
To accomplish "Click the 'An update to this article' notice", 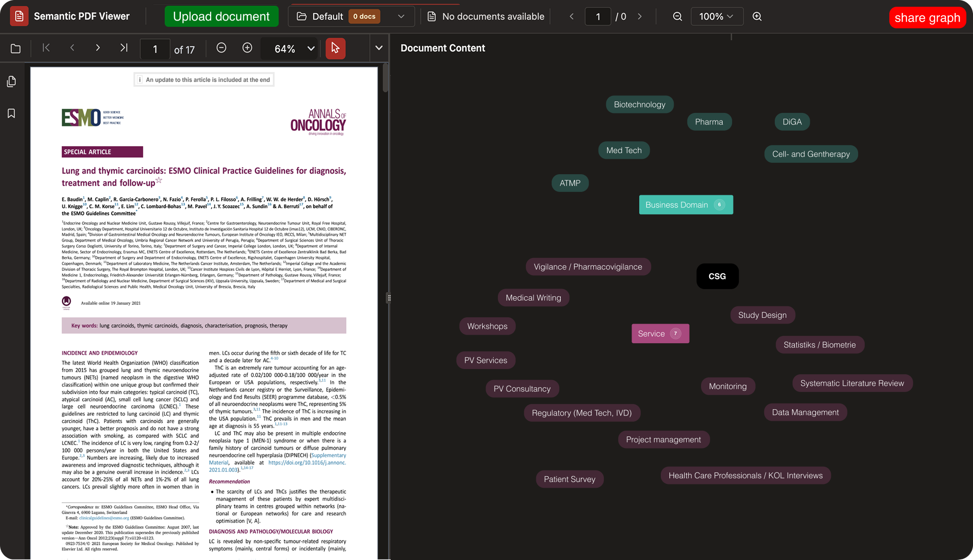I will point(204,79).
